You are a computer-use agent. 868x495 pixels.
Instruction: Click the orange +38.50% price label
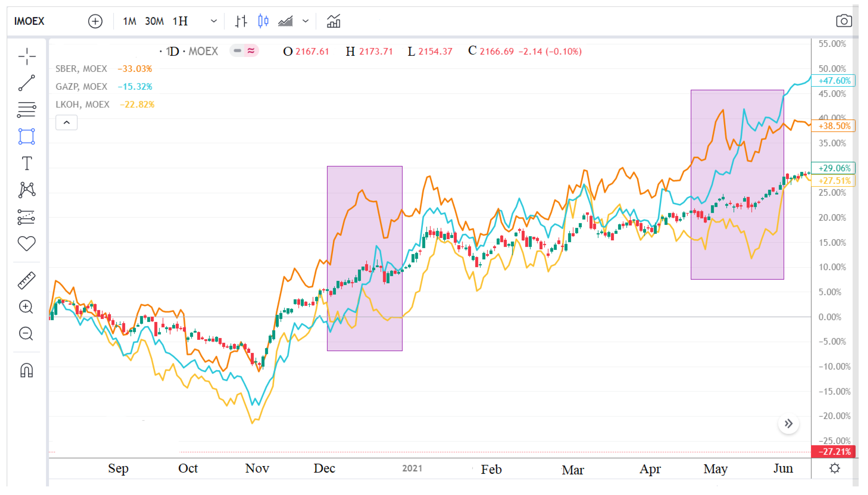point(833,126)
